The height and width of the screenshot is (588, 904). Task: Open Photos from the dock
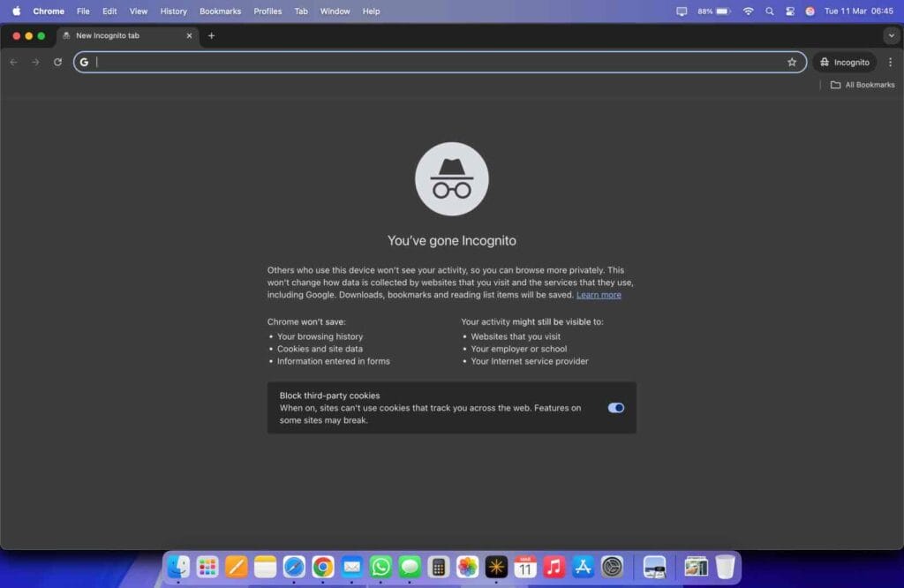coord(467,567)
